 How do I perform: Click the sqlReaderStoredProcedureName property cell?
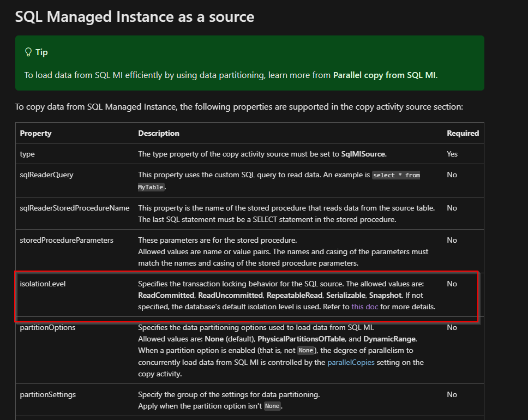75,208
